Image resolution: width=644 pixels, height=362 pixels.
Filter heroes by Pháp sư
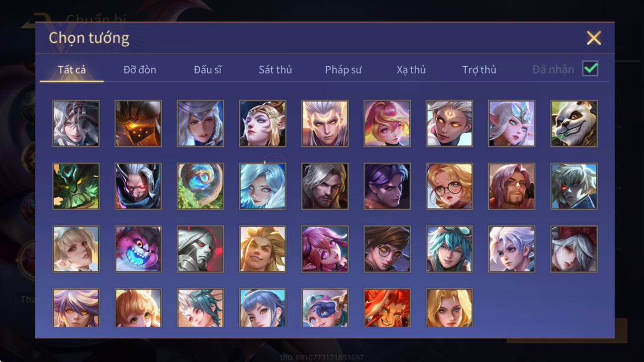(x=343, y=70)
